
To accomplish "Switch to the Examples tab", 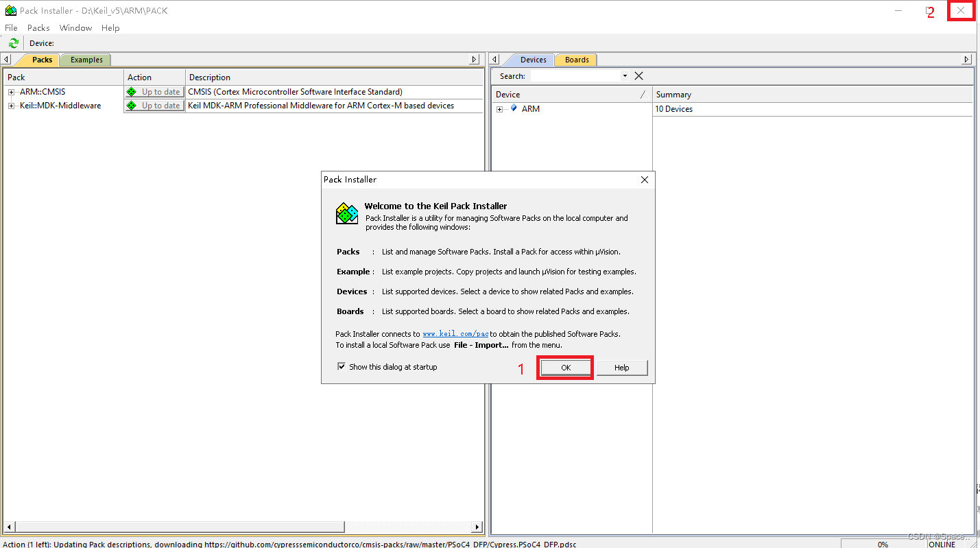I will pos(86,60).
